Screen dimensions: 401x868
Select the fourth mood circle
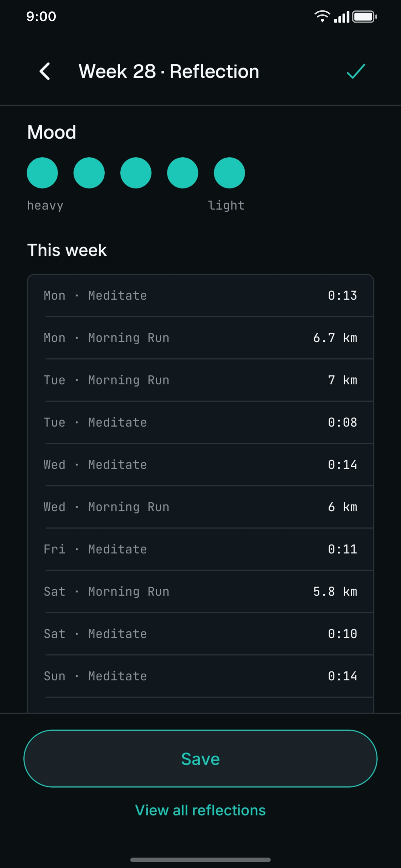click(x=183, y=173)
